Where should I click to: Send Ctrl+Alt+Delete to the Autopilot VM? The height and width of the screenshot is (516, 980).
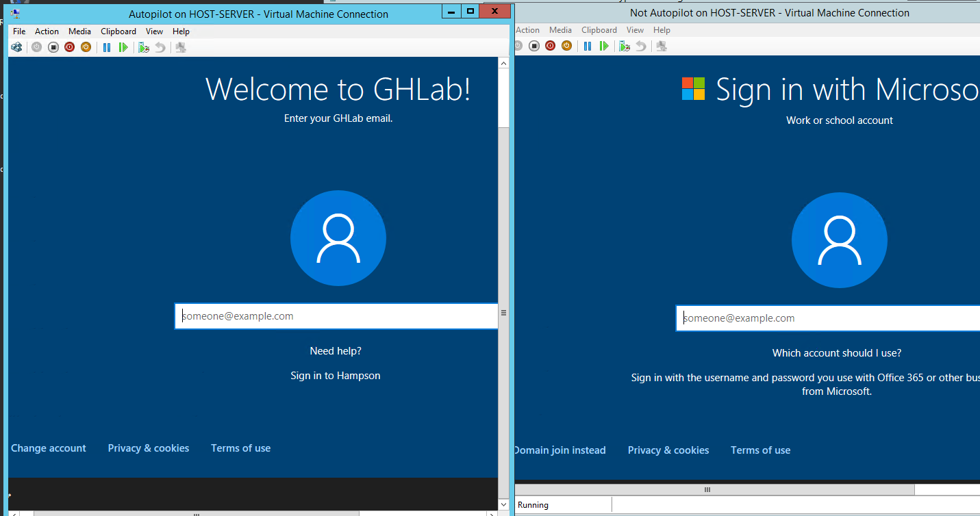pos(16,47)
